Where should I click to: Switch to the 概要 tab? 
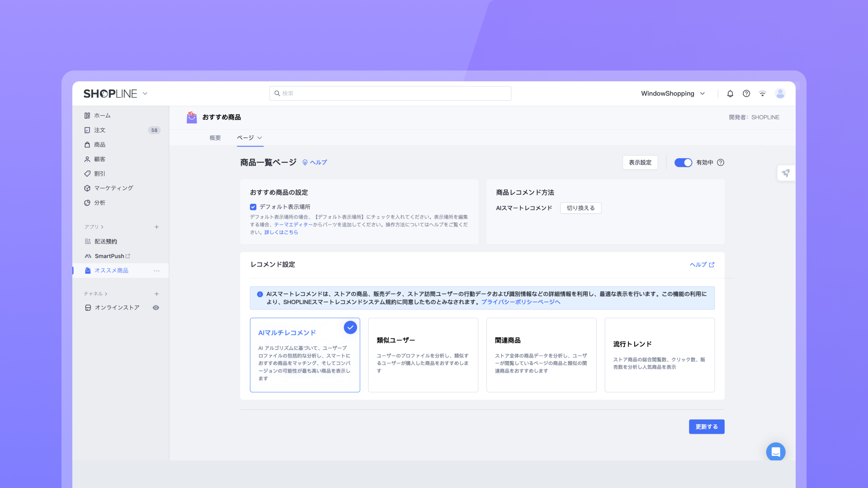point(215,138)
